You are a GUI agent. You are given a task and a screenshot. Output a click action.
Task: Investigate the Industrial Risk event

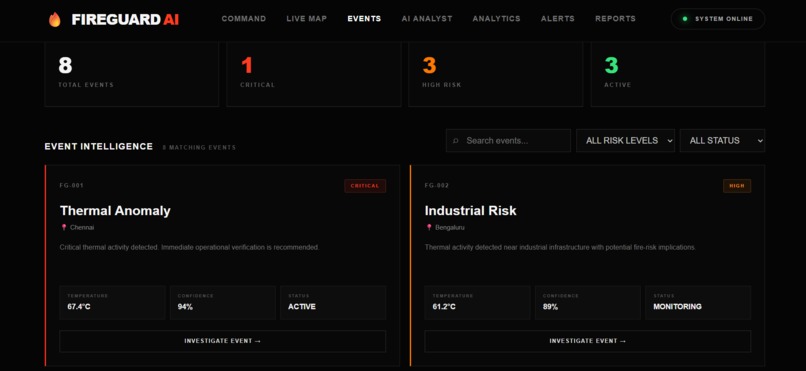588,341
